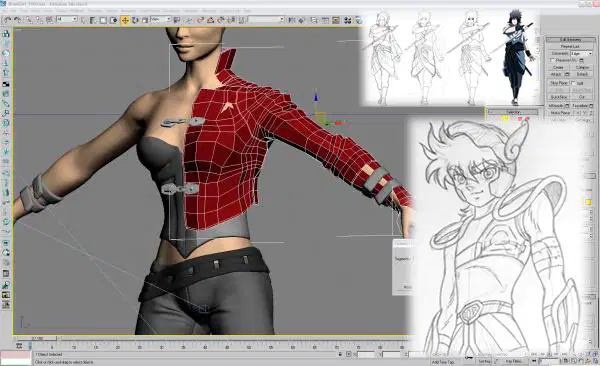The width and height of the screenshot is (600, 366).
Task: Click the Detach button
Action: click(582, 74)
